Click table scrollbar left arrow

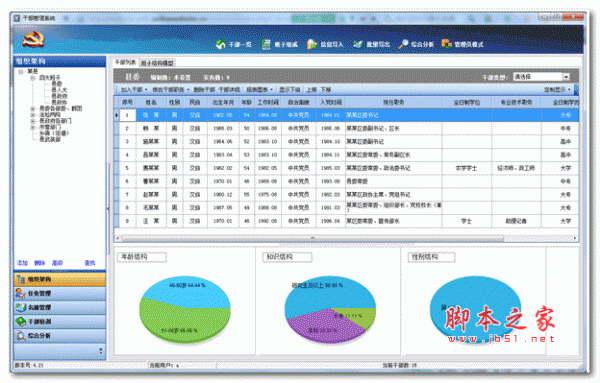click(117, 238)
